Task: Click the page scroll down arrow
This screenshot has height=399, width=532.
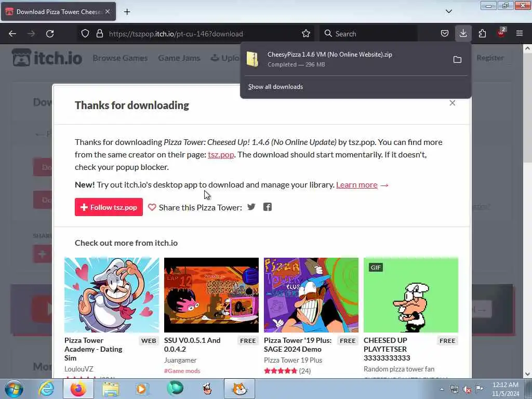Action: coord(528,374)
